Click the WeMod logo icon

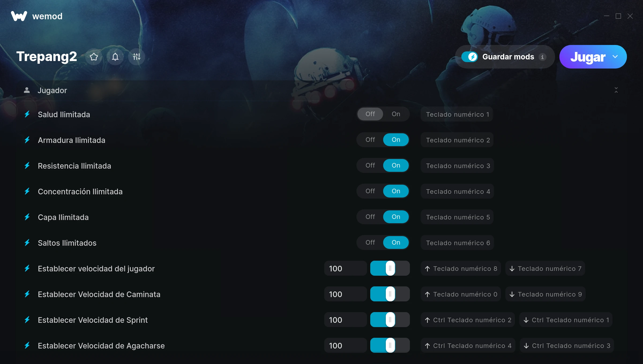19,16
